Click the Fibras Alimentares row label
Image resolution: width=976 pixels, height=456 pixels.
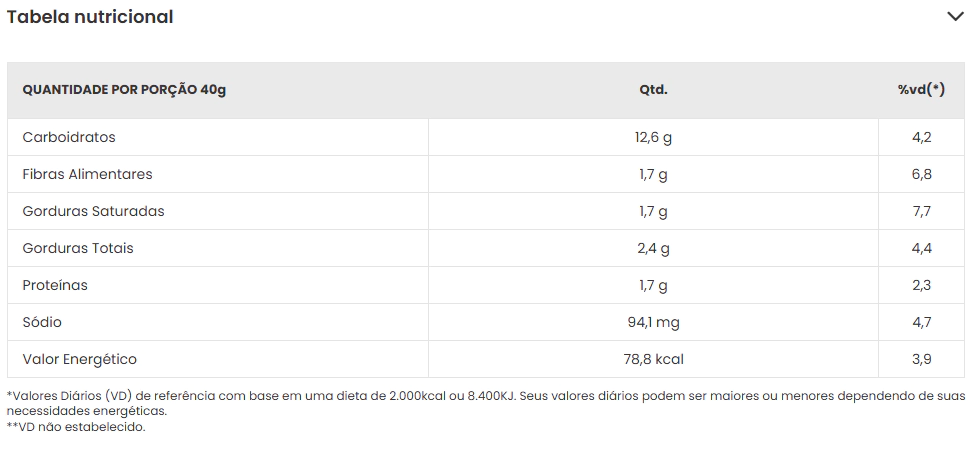[x=87, y=174]
